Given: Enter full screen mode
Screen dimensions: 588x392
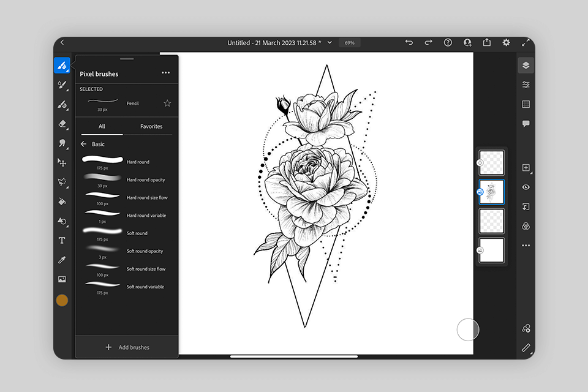Looking at the screenshot, I should (526, 42).
